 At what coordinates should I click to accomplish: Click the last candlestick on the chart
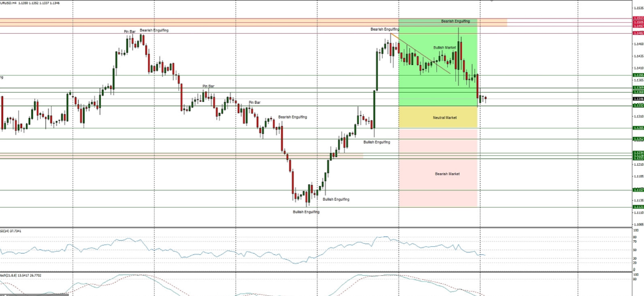tap(485, 98)
